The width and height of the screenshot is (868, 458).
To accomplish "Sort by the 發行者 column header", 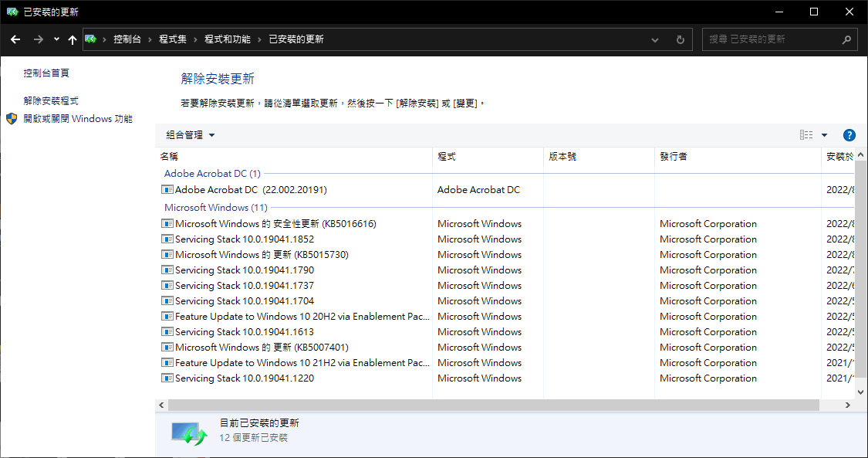I will coord(738,157).
